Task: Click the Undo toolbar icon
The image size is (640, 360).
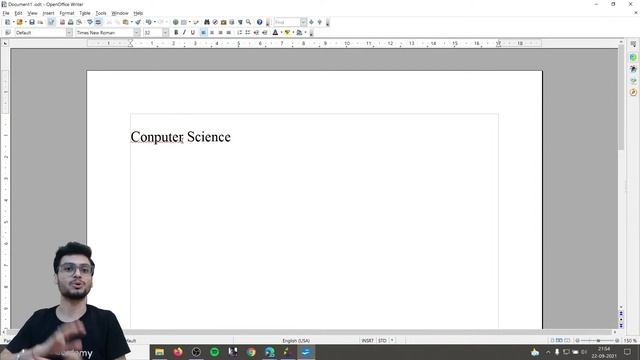Action: pos(149,22)
